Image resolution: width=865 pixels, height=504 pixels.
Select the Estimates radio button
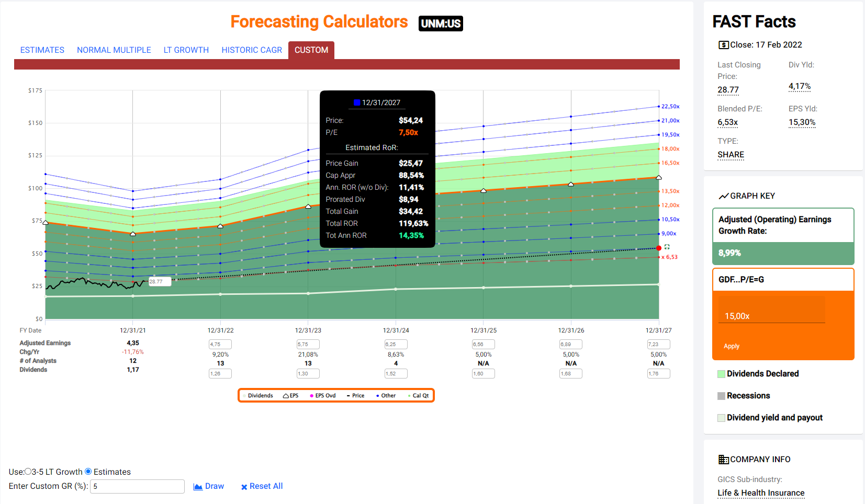point(88,472)
